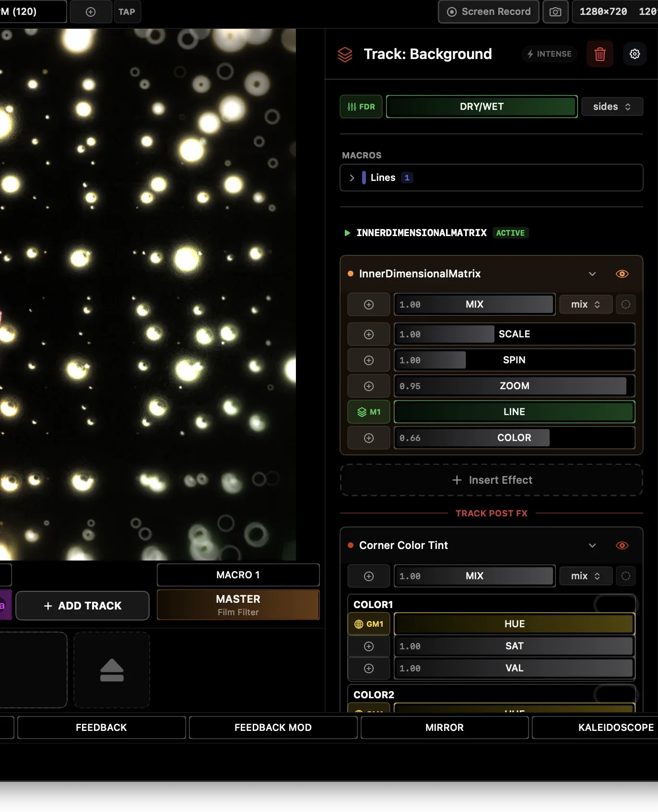Click the FDR fader assignment button
The width and height of the screenshot is (658, 812).
[361, 107]
